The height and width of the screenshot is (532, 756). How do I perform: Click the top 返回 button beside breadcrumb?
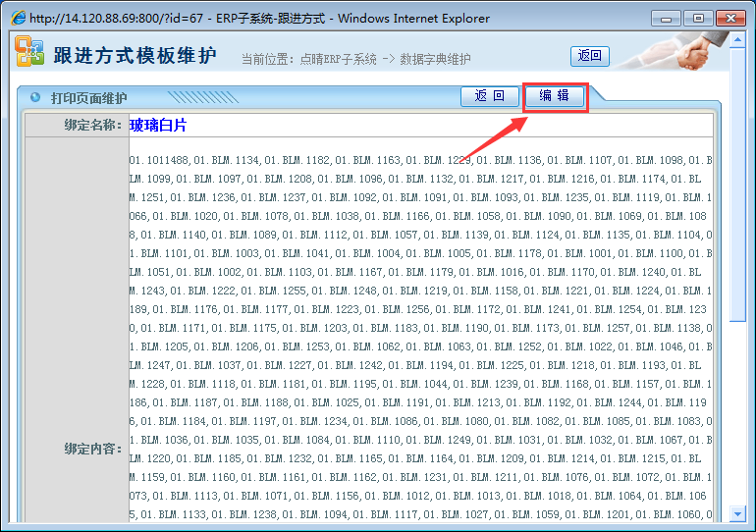(x=589, y=57)
